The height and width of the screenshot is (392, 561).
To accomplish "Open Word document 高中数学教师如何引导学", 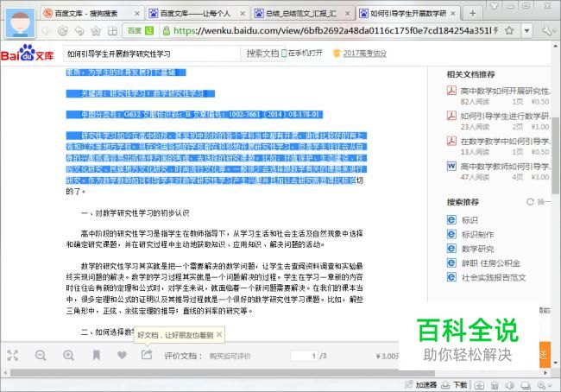I will (505, 166).
